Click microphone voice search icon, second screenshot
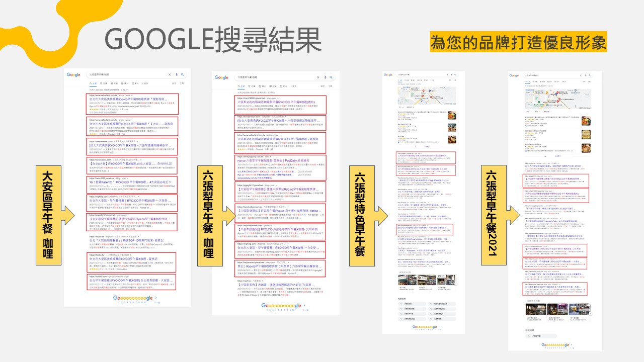The image size is (644, 362). [325, 77]
